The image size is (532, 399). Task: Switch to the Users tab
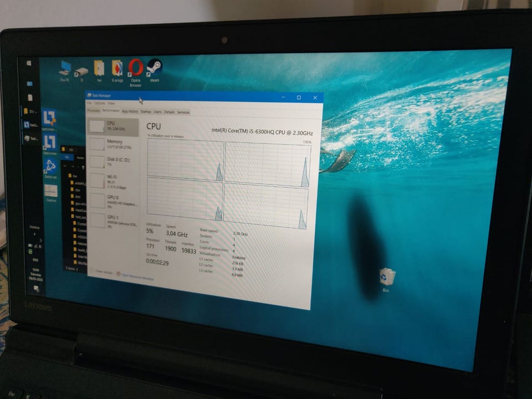tap(157, 111)
